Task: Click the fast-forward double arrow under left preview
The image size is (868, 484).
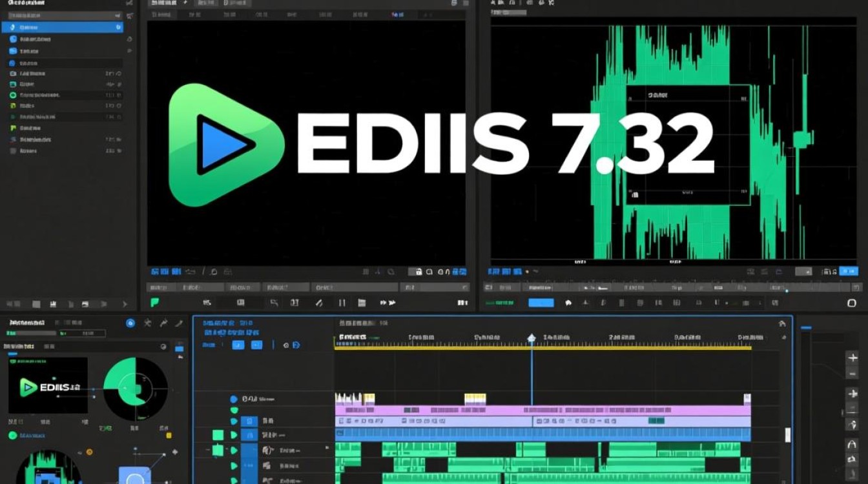Action: point(387,302)
